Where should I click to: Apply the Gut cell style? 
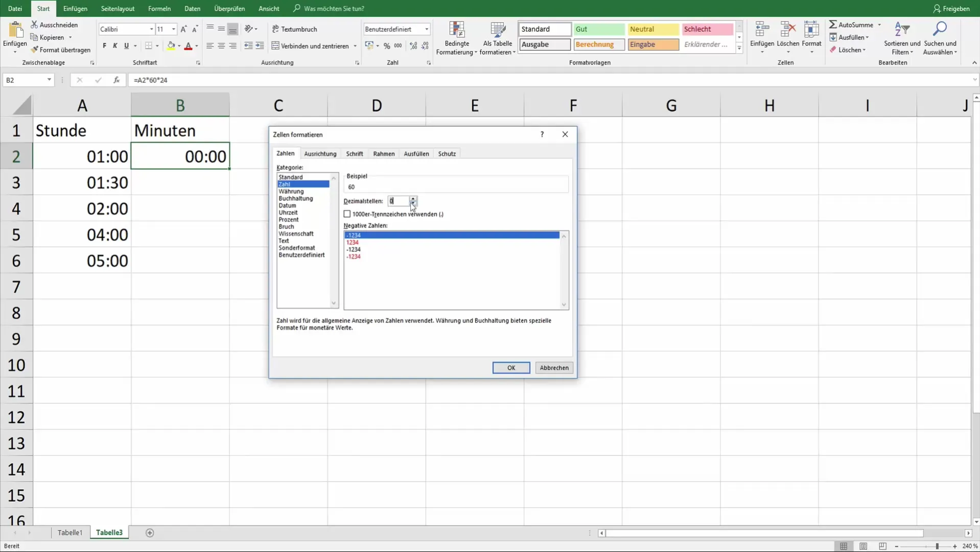[x=599, y=29]
